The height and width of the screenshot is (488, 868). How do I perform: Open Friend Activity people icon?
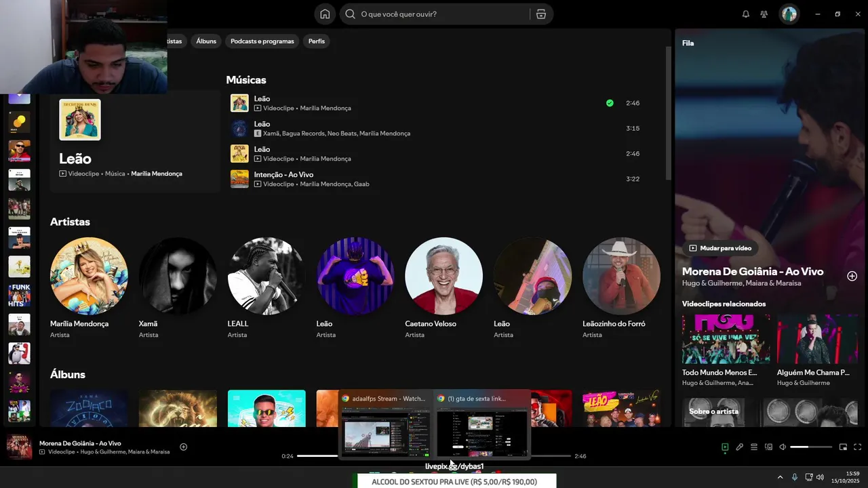tap(764, 14)
